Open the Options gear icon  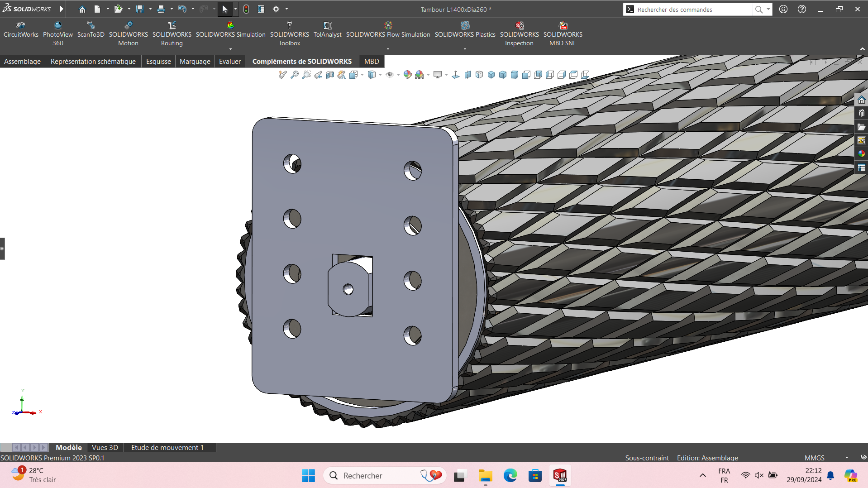click(x=276, y=9)
